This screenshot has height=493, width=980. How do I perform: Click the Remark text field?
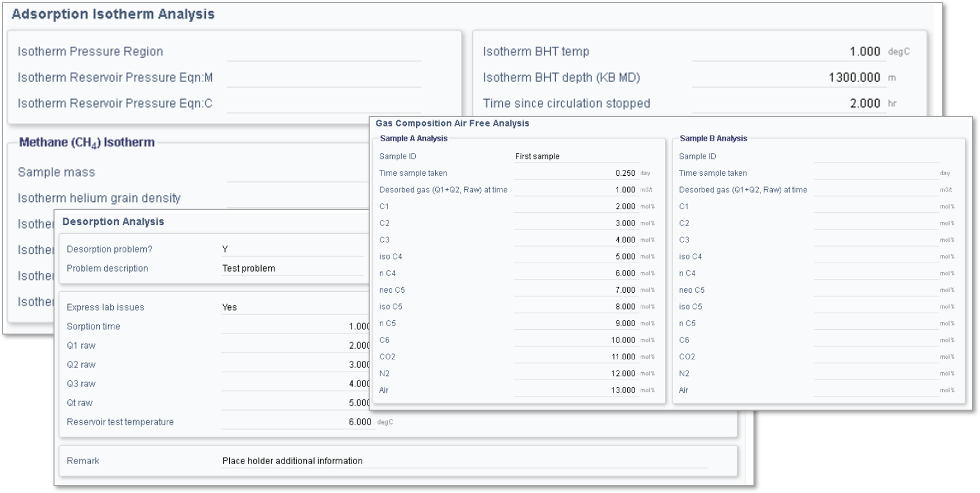click(x=464, y=461)
